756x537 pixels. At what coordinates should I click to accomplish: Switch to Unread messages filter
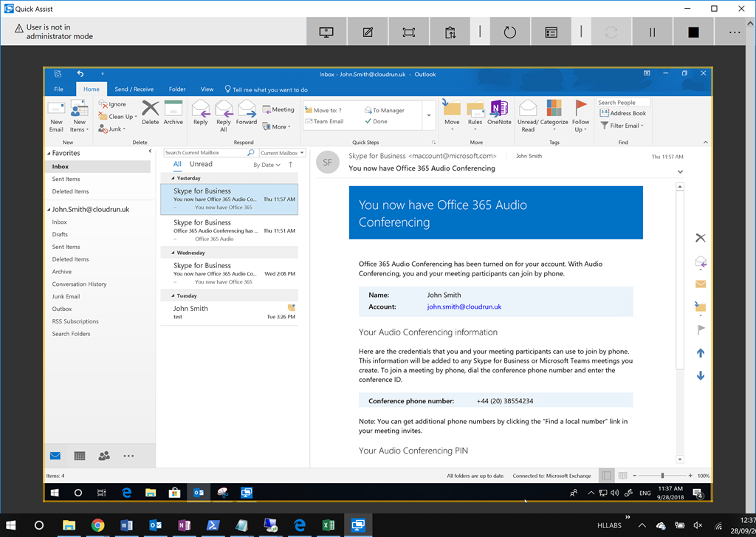[201, 164]
